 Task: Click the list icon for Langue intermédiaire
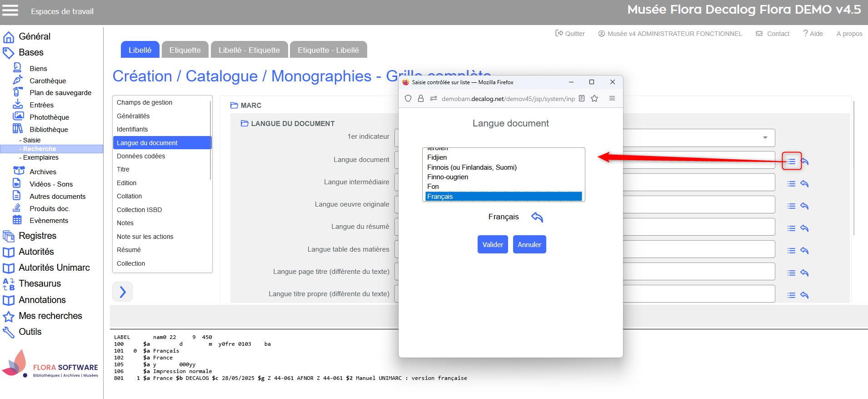[x=791, y=184]
